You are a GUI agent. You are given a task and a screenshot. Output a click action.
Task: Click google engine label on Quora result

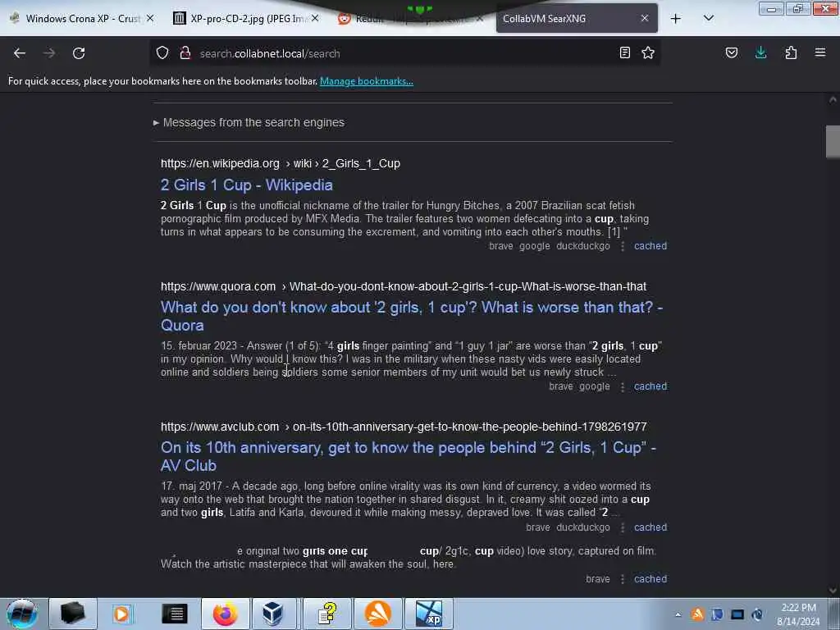pos(594,386)
